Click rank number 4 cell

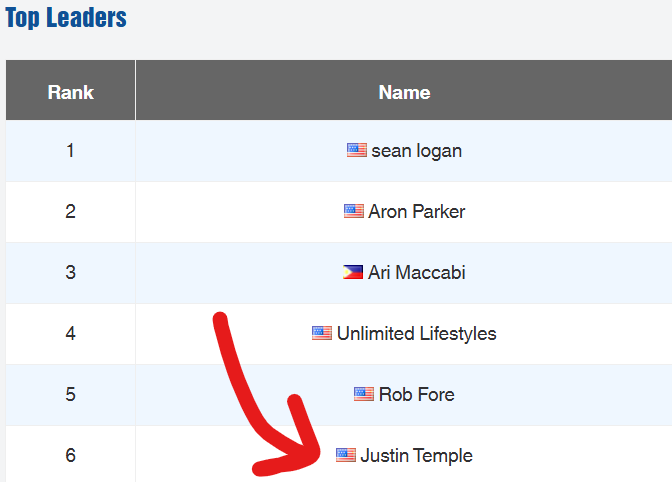[x=70, y=333]
